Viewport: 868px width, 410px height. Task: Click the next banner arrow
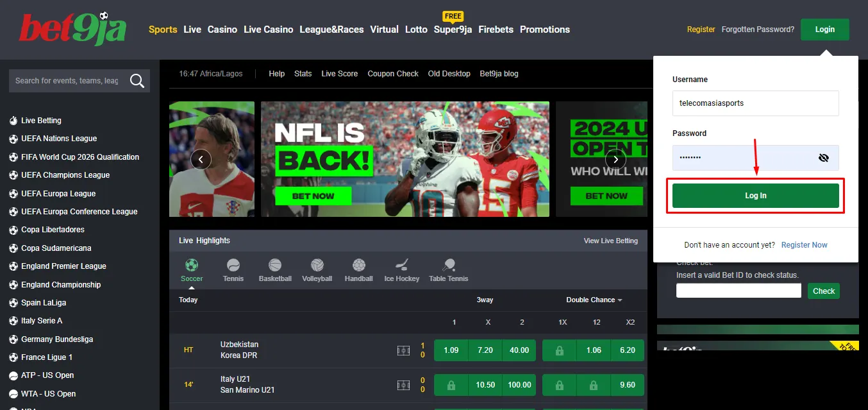(x=615, y=158)
